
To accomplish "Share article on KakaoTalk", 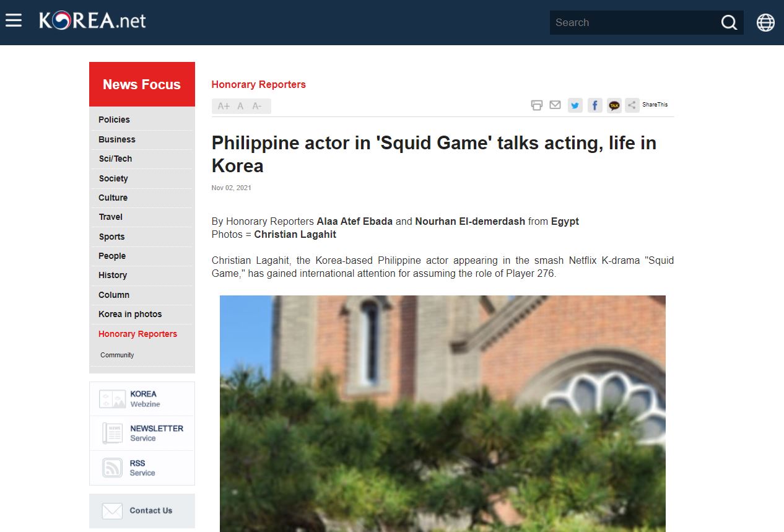I will click(614, 105).
